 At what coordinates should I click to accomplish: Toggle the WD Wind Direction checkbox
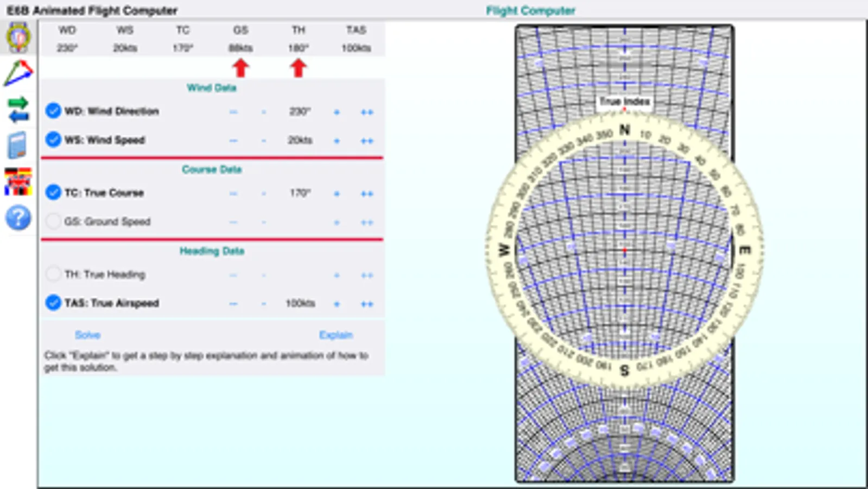tap(53, 111)
